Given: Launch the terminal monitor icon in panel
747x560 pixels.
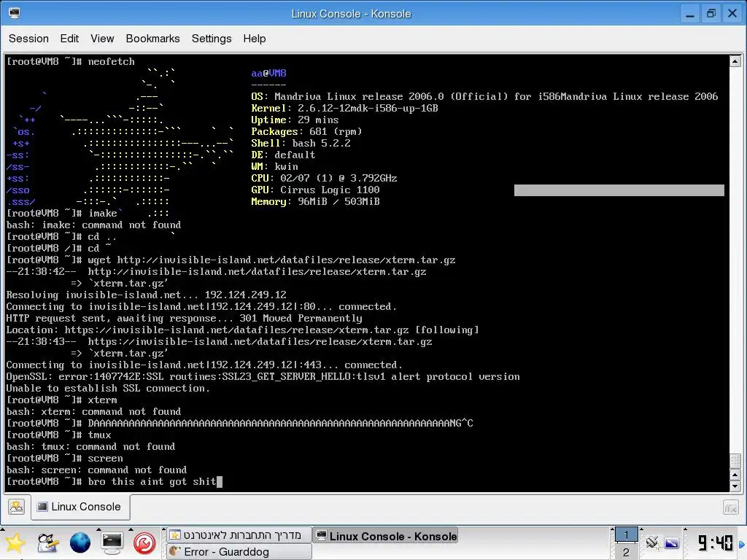Looking at the screenshot, I should click(112, 542).
